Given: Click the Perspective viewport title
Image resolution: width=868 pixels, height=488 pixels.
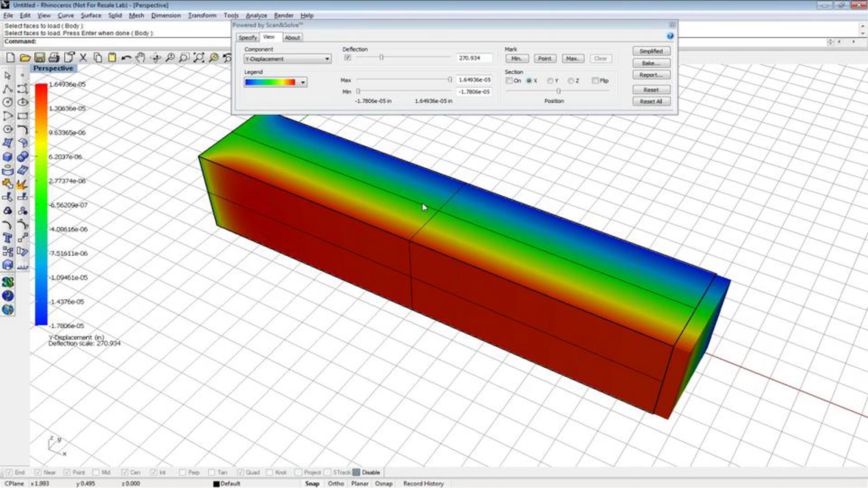Looking at the screenshot, I should 53,68.
